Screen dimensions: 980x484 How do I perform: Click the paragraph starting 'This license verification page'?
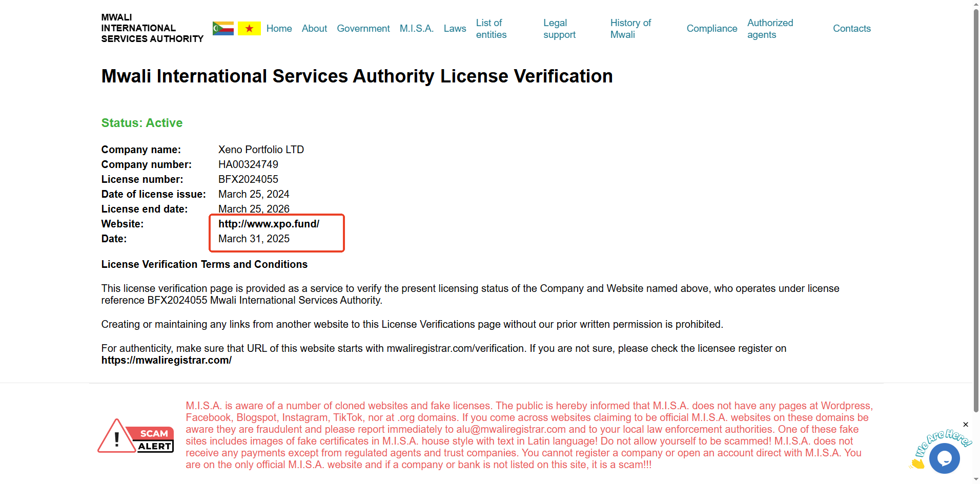(x=470, y=294)
